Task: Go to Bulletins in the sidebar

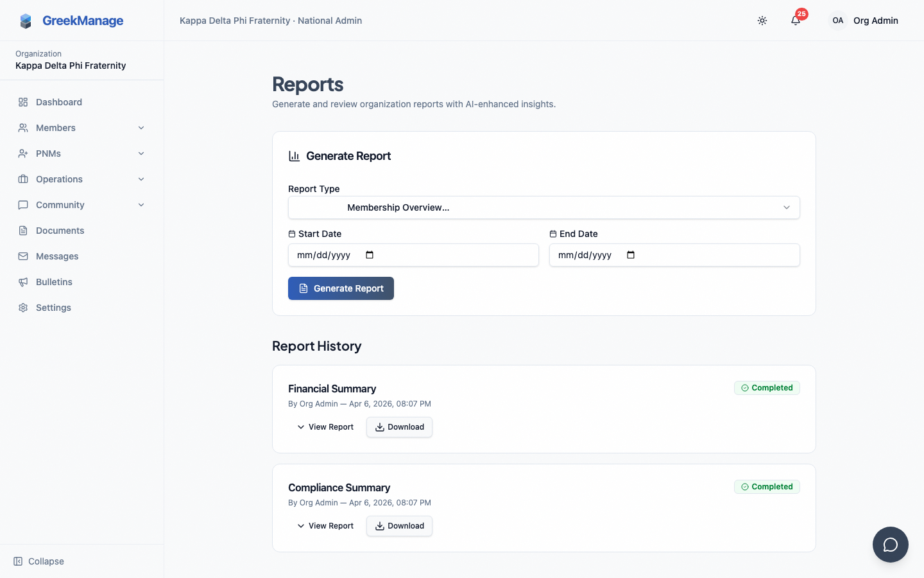Action: tap(82, 282)
